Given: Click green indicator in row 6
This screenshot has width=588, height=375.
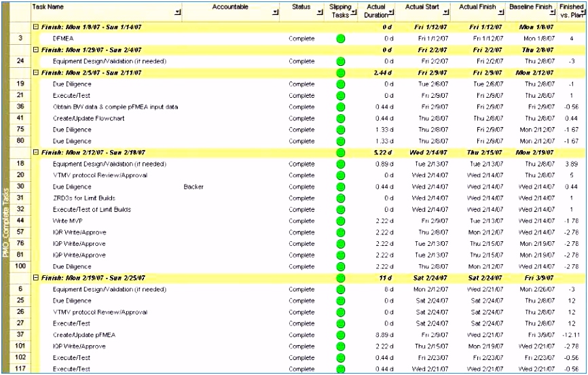Looking at the screenshot, I should click(340, 289).
